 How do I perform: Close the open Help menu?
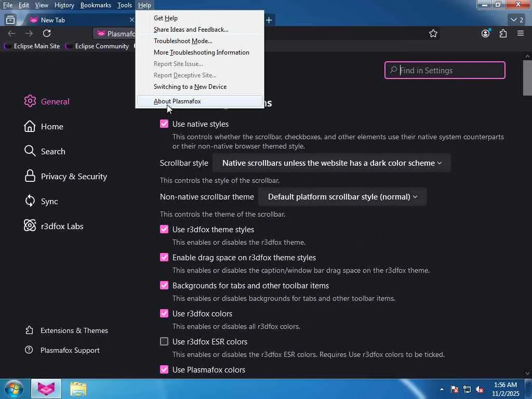coord(144,5)
